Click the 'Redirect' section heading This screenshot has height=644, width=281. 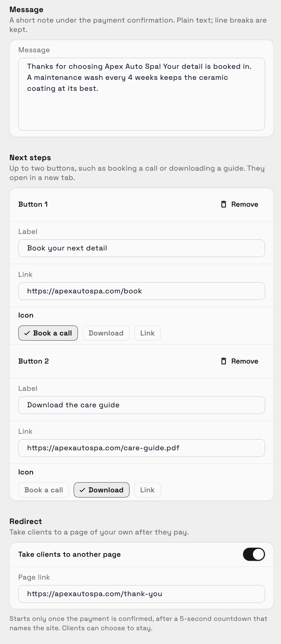point(26,521)
